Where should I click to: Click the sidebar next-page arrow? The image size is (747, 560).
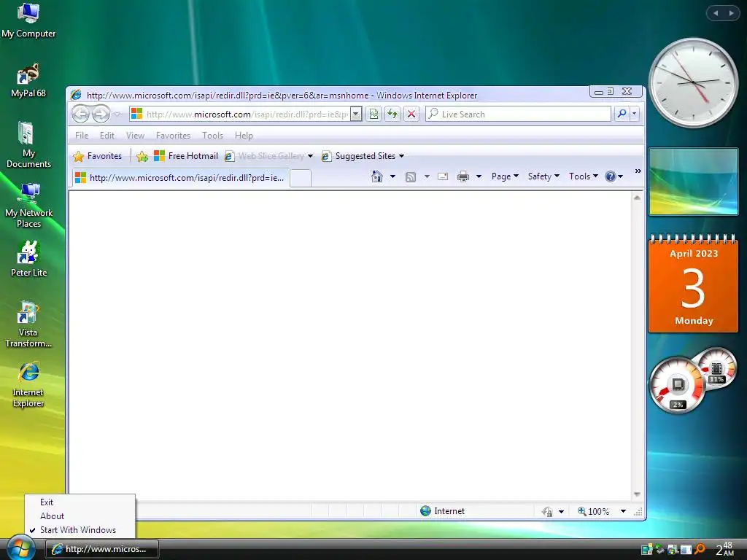pyautogui.click(x=731, y=13)
